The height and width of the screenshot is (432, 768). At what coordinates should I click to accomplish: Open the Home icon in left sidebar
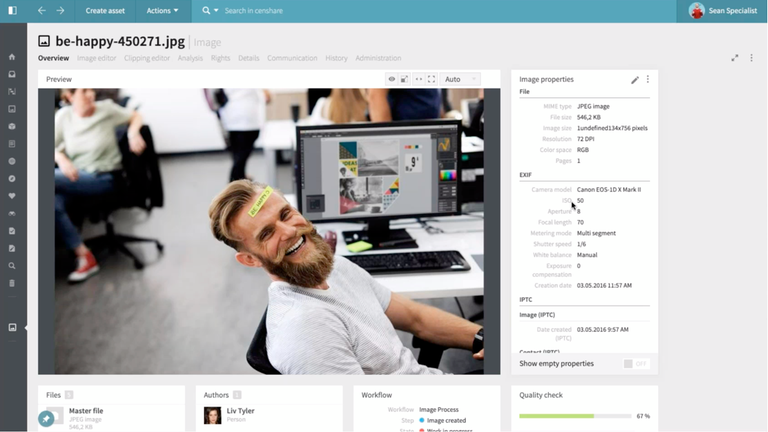(12, 57)
